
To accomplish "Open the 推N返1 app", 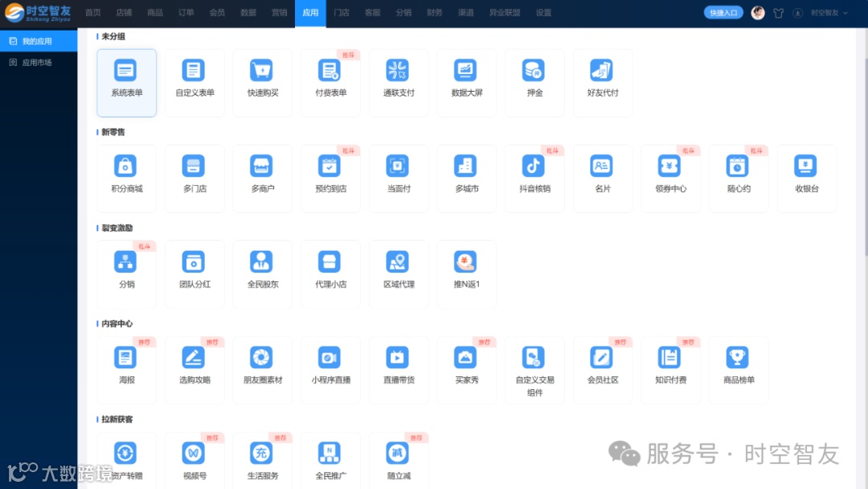I will [467, 274].
